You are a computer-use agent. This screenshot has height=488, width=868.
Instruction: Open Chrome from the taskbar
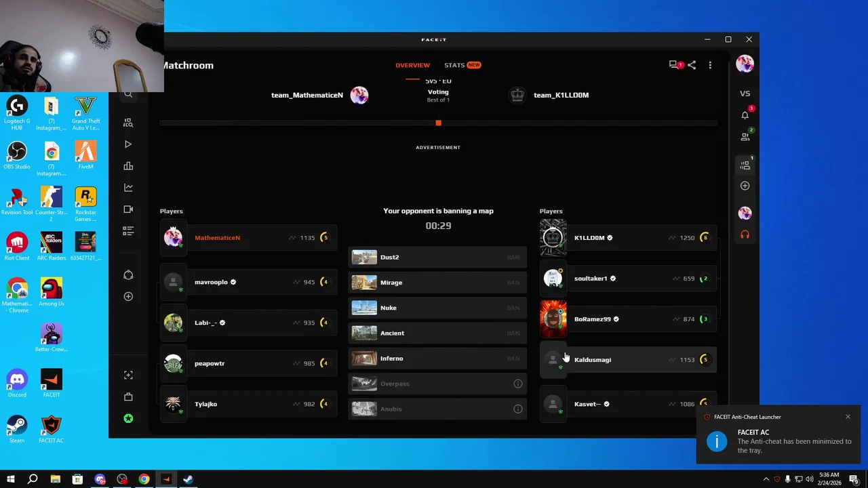(144, 479)
